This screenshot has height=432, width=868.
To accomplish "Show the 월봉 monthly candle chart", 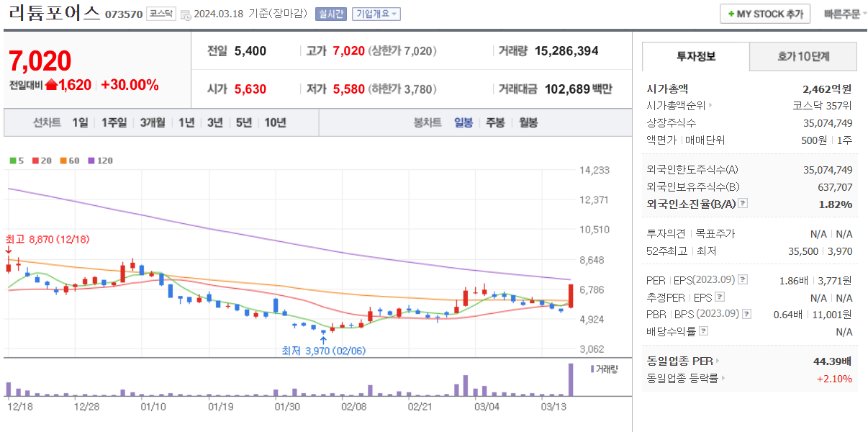I will 528,122.
